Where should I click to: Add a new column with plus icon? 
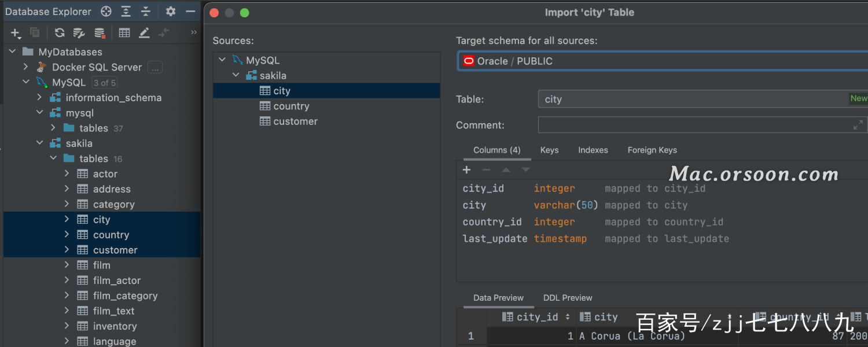[466, 169]
